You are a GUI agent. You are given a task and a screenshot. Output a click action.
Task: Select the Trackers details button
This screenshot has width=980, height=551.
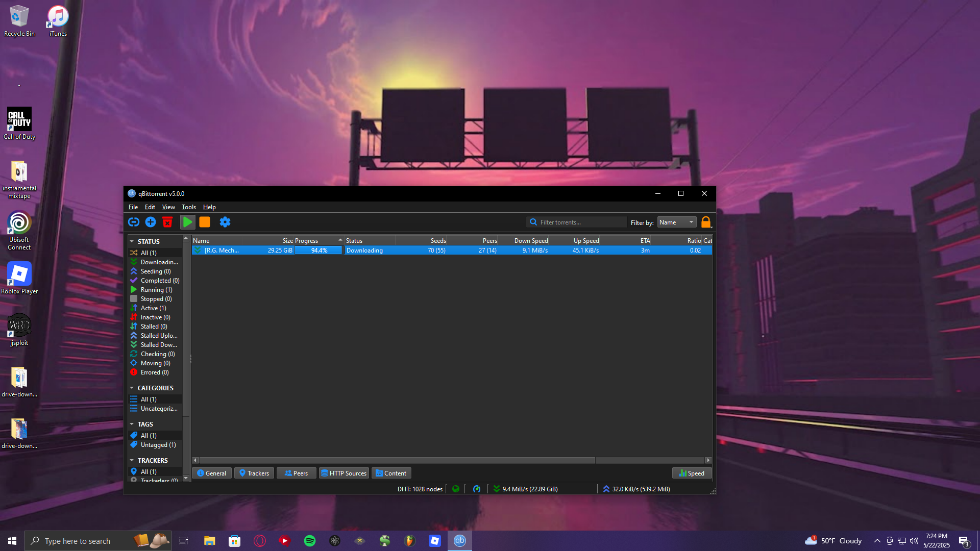point(254,473)
